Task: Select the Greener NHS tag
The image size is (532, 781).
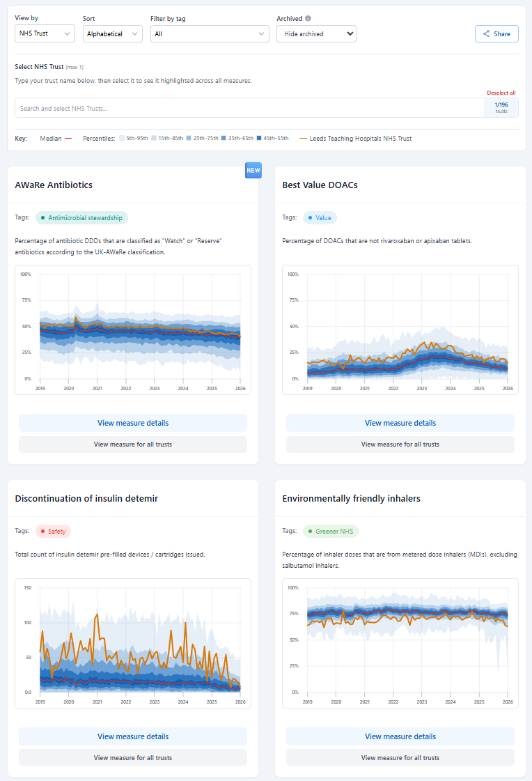Action: pyautogui.click(x=331, y=531)
